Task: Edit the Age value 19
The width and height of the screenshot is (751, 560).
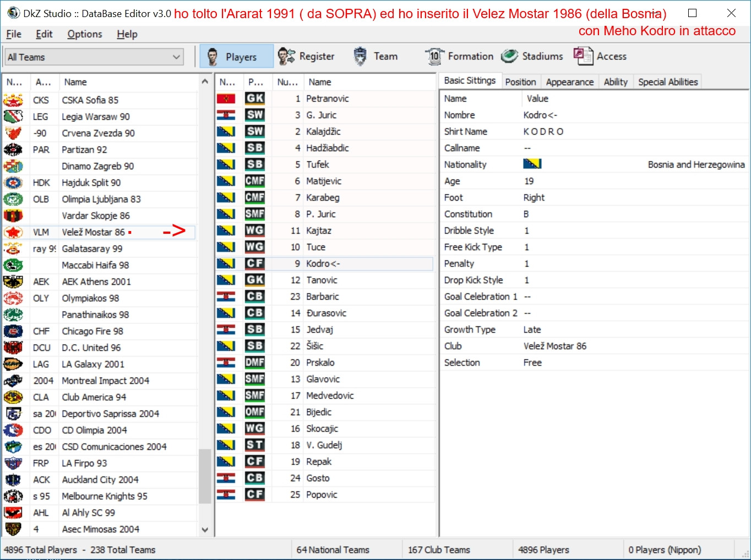Action: [529, 181]
